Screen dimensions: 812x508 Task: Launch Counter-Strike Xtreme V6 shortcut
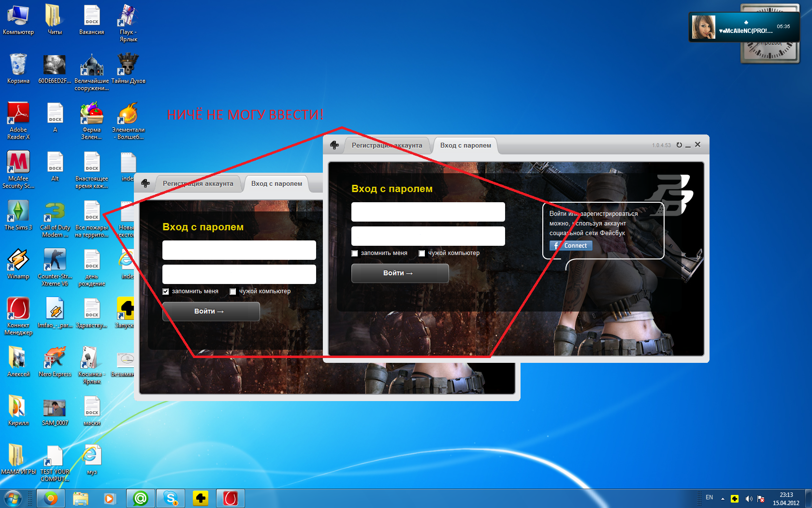tap(55, 268)
